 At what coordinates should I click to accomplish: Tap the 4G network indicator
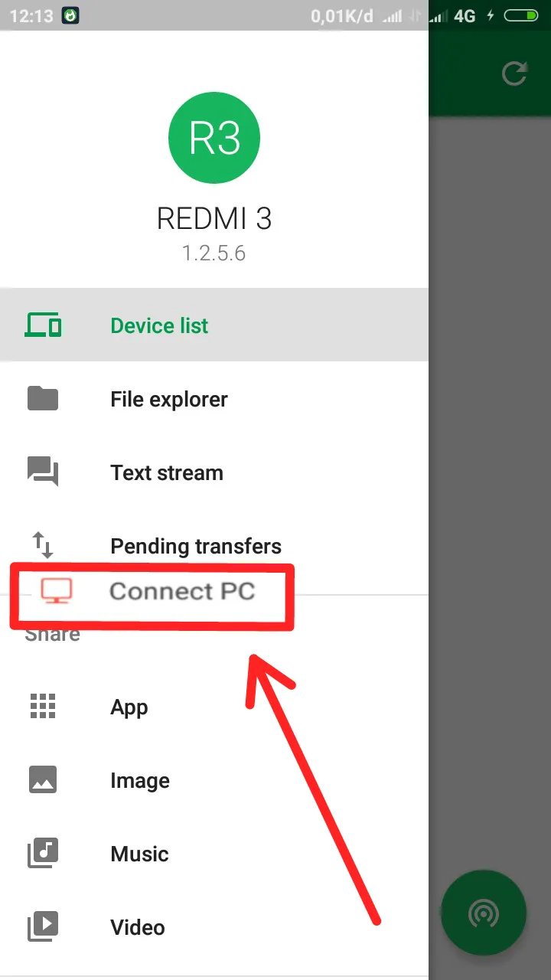(465, 15)
